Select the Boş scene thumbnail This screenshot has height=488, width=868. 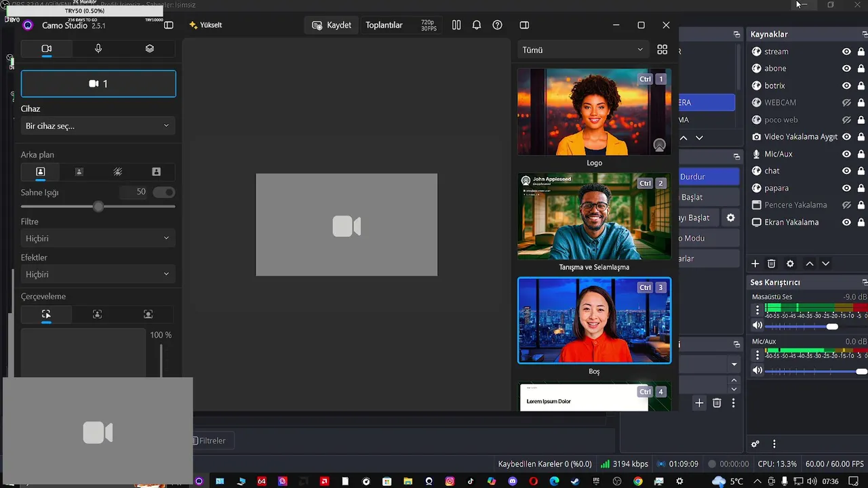point(594,321)
